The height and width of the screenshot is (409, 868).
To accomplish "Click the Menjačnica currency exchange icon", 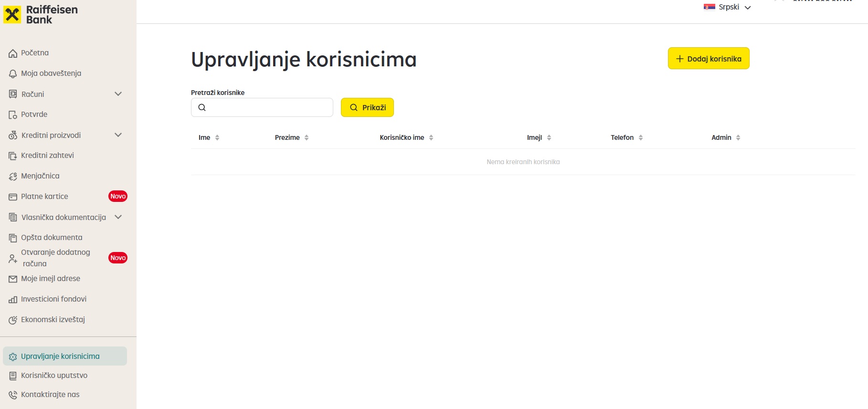I will pos(13,177).
